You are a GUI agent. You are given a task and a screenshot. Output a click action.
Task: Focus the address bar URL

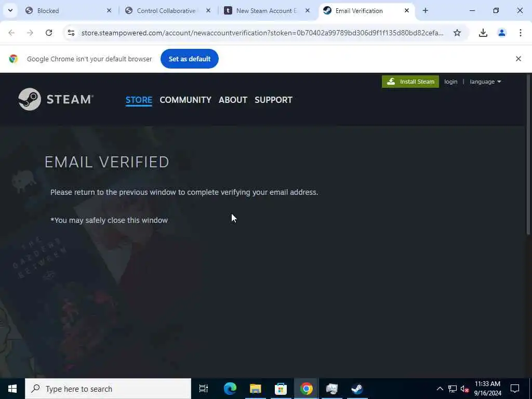pos(262,33)
